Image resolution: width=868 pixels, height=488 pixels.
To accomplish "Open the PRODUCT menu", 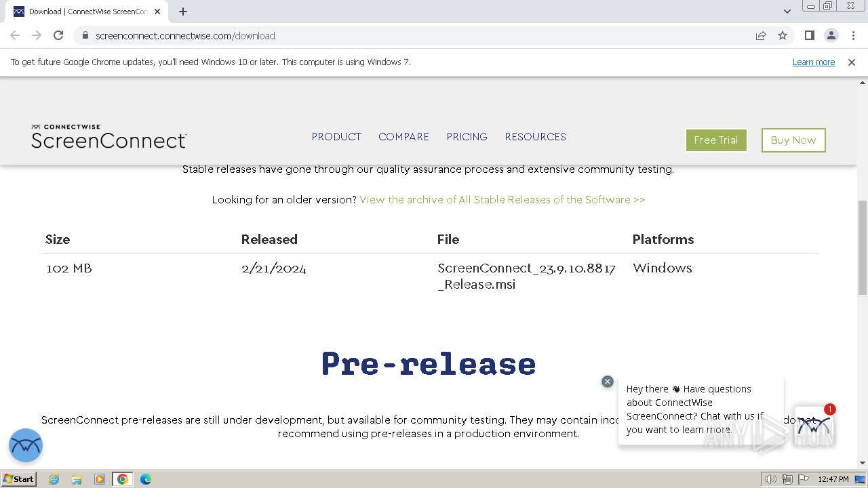I will point(336,136).
